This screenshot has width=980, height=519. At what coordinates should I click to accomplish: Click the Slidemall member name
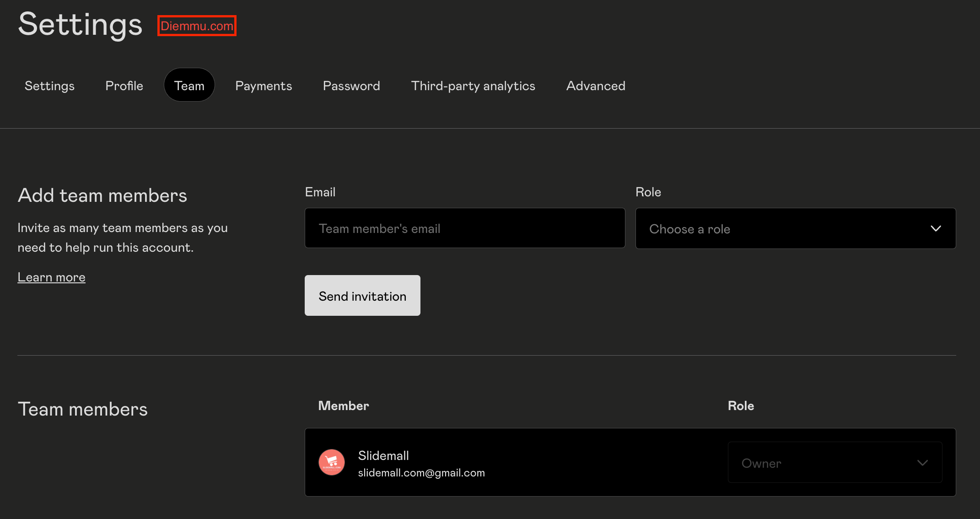point(383,455)
